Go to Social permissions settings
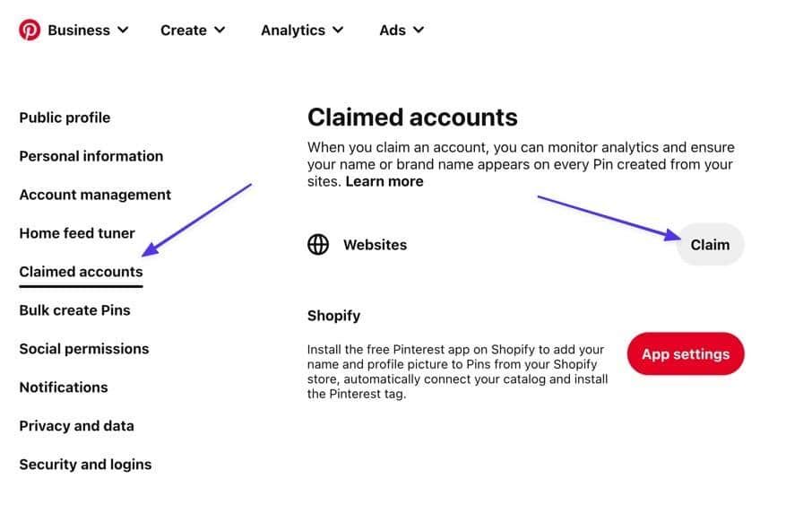Image resolution: width=812 pixels, height=505 pixels. [84, 349]
